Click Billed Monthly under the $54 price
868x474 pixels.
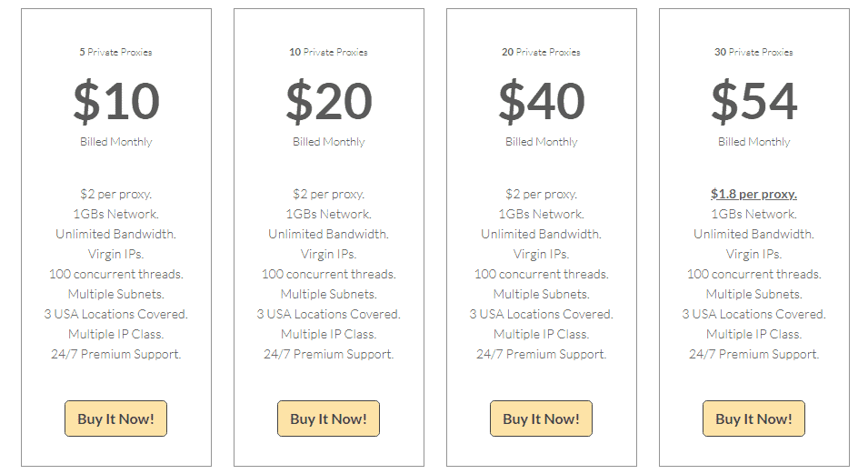[753, 142]
